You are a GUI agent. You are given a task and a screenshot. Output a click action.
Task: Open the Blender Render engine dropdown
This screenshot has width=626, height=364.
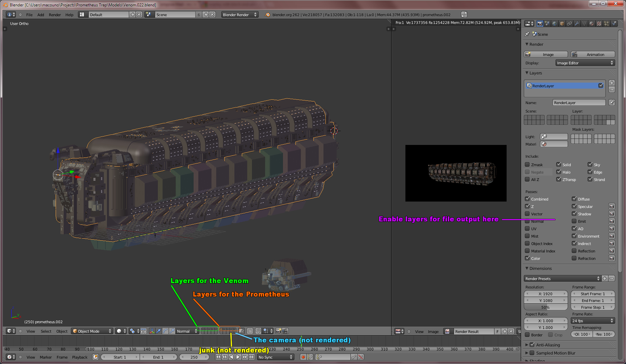[x=239, y=14]
